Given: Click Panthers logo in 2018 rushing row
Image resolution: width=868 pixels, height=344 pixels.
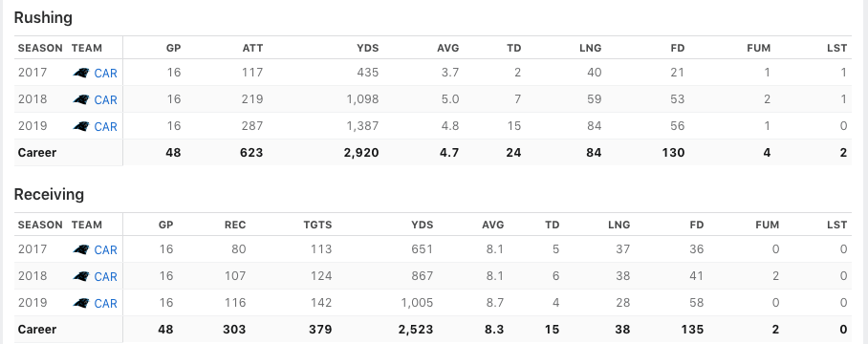Looking at the screenshot, I should pyautogui.click(x=81, y=100).
